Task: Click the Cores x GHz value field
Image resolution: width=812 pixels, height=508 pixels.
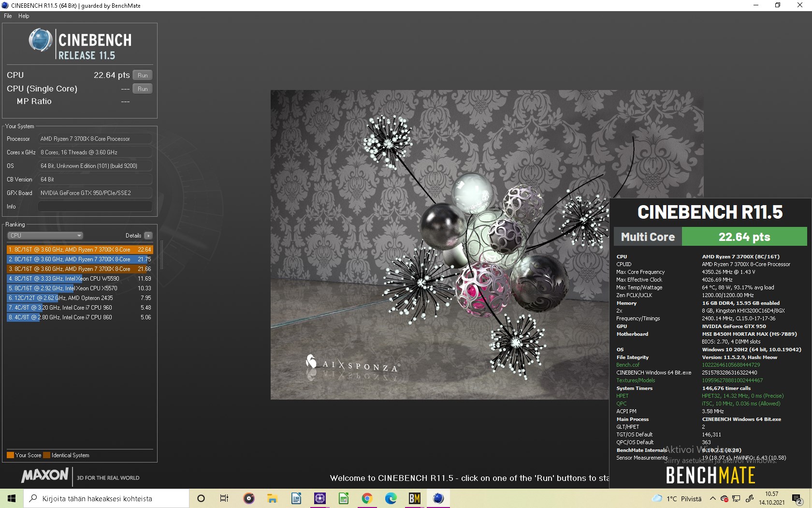Action: (x=95, y=152)
